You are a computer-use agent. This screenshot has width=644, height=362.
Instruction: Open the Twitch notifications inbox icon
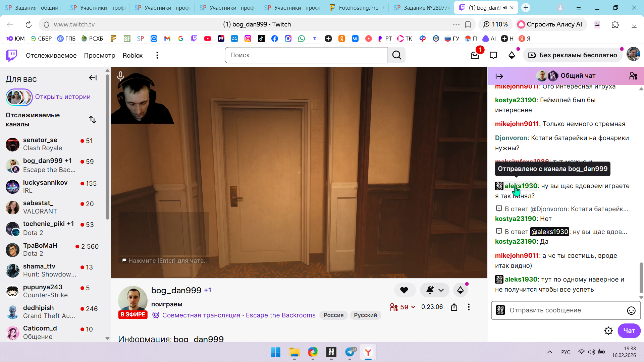[475, 55]
